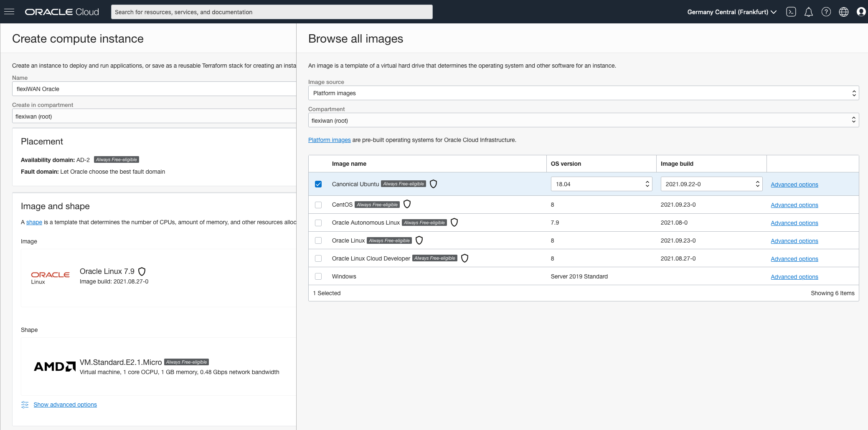Open the help question mark icon

click(x=826, y=12)
